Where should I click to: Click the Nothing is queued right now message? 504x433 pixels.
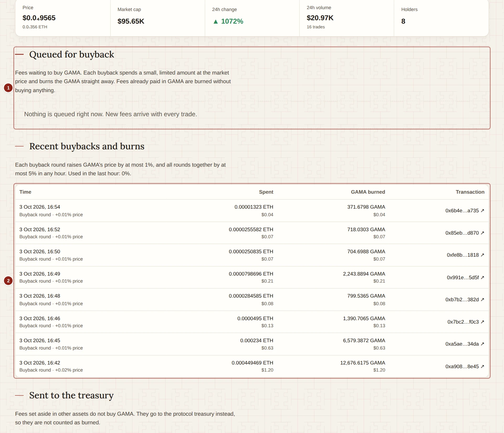coord(111,114)
